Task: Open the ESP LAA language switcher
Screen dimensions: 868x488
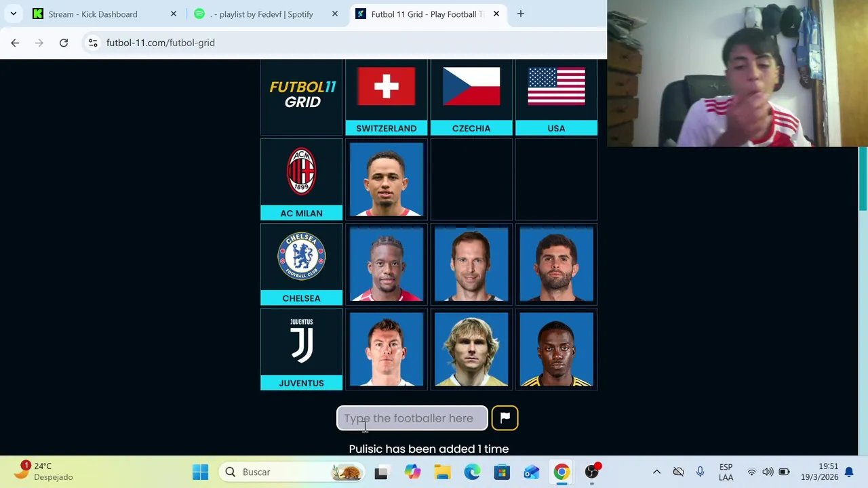Action: click(x=726, y=472)
